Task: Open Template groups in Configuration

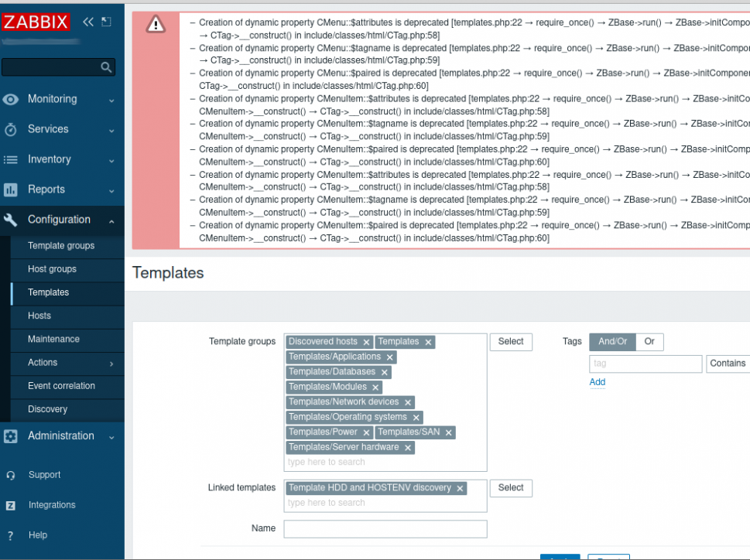Action: point(61,246)
